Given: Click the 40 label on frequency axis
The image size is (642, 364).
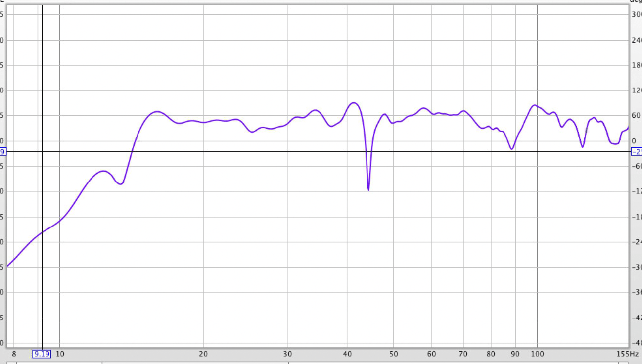Looking at the screenshot, I should 347,354.
